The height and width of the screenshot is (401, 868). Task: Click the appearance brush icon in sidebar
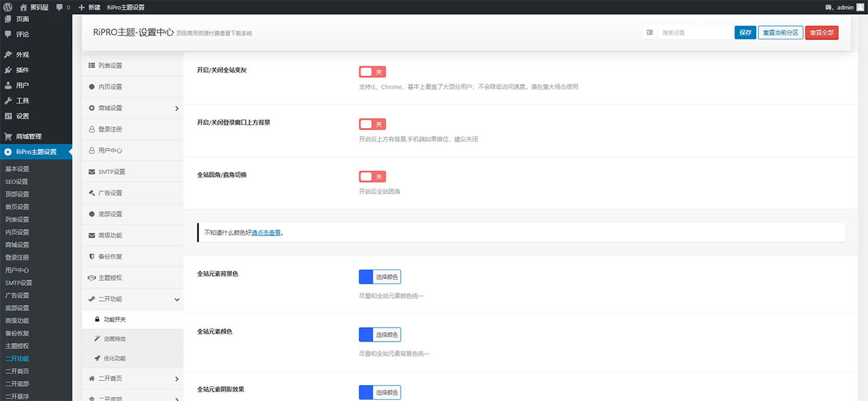tap(8, 55)
